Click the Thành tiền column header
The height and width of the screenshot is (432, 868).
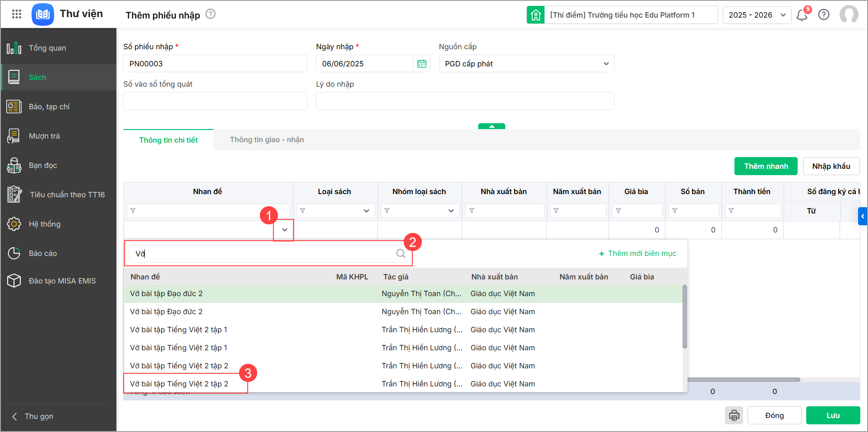tap(752, 192)
